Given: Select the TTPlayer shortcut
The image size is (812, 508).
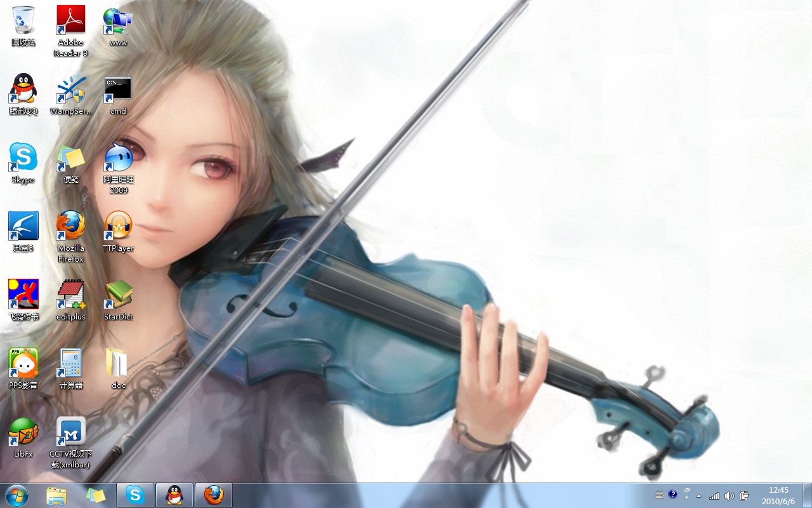Looking at the screenshot, I should coord(118,231).
